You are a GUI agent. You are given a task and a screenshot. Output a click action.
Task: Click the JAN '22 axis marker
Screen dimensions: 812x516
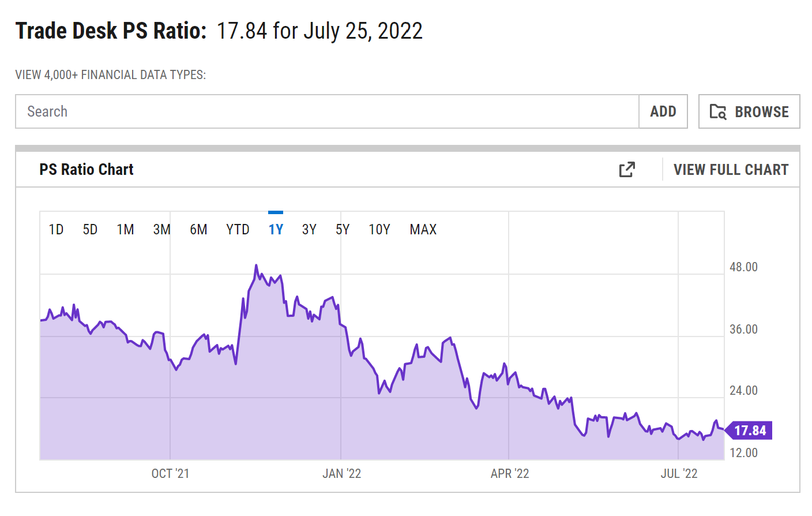(x=341, y=474)
